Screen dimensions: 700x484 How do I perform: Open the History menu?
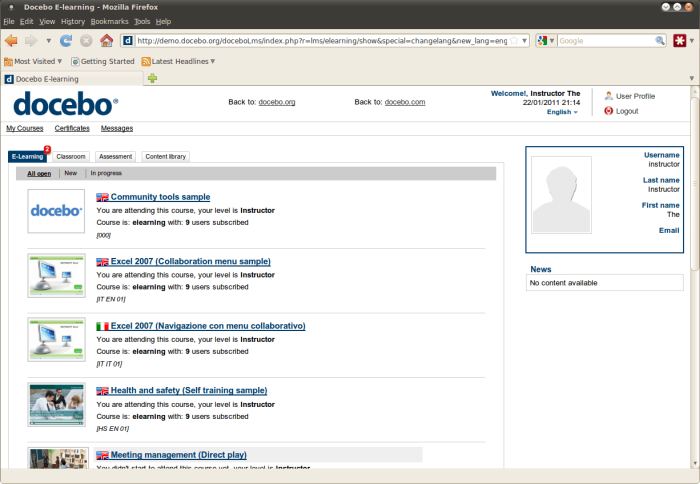tap(73, 21)
